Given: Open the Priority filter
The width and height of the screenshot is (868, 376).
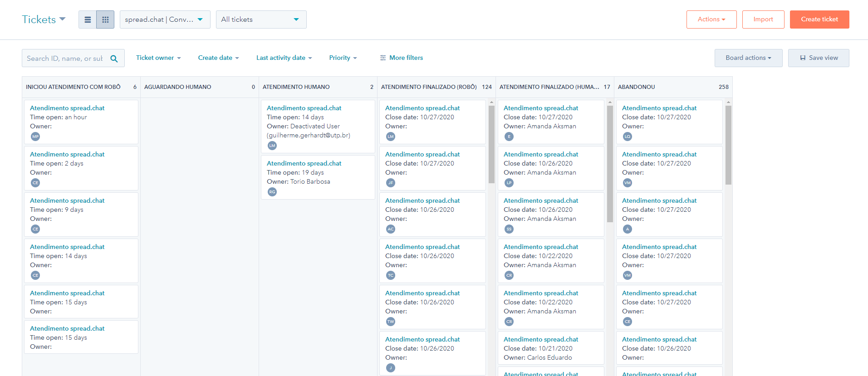Looking at the screenshot, I should pyautogui.click(x=343, y=58).
